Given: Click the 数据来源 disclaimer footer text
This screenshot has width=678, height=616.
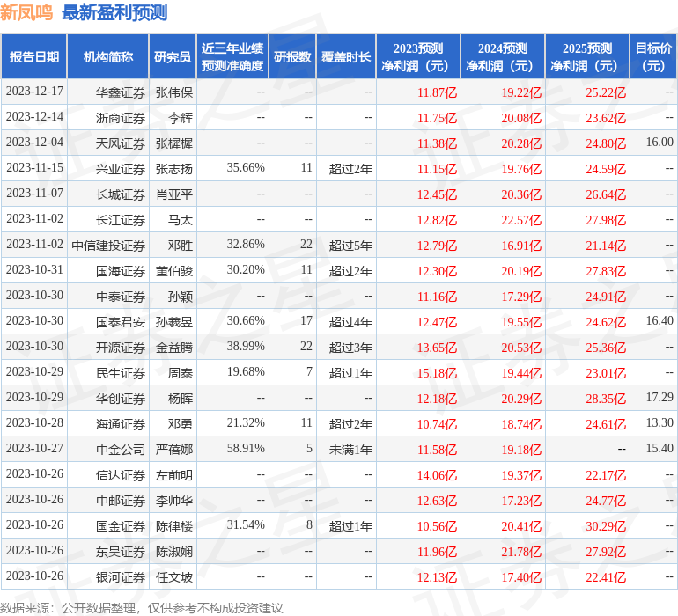Looking at the screenshot, I should pyautogui.click(x=142, y=608).
